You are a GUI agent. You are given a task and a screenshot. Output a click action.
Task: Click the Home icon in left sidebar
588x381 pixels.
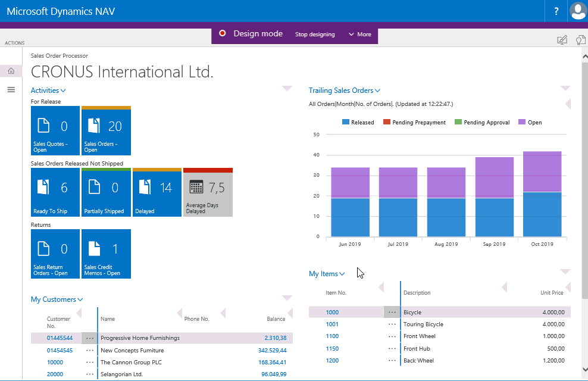coord(11,71)
